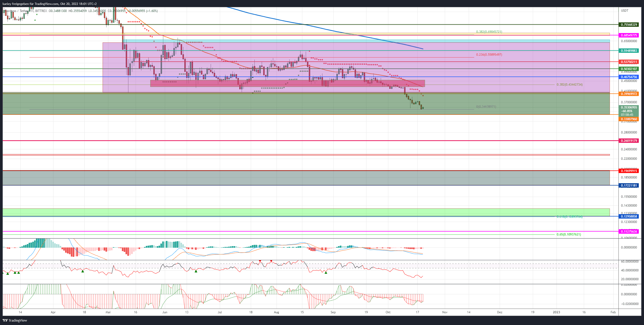Click the '13' date between Jun and Jul

[x=187, y=312]
